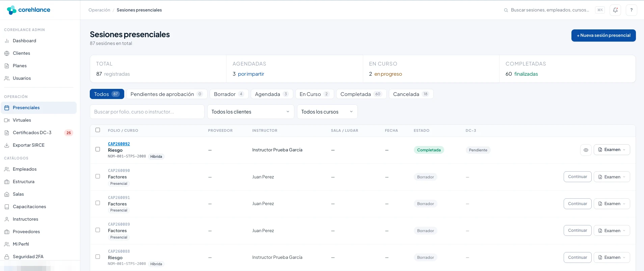644x271 pixels.
Task: Toggle the select-all checkbox in table header
Action: click(98, 130)
